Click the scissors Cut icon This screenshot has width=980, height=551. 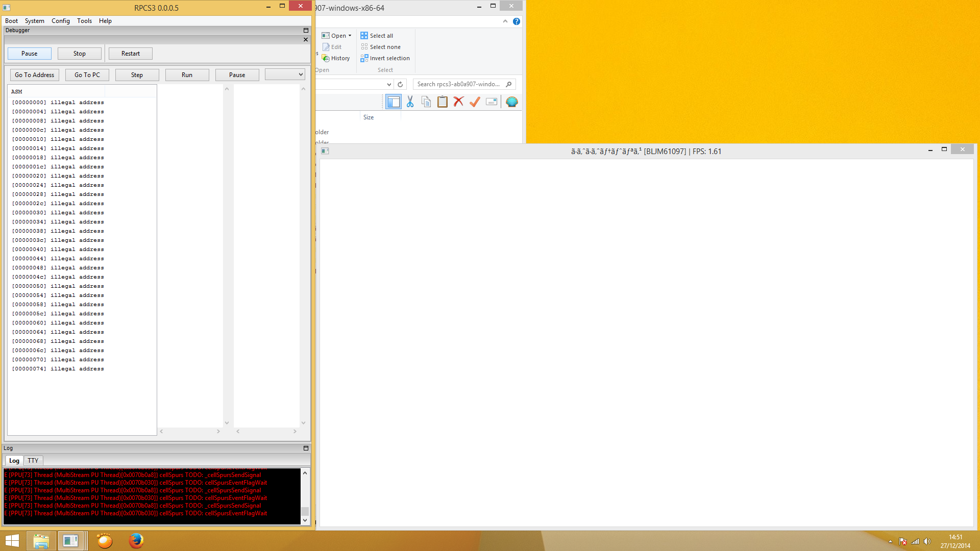pos(410,102)
